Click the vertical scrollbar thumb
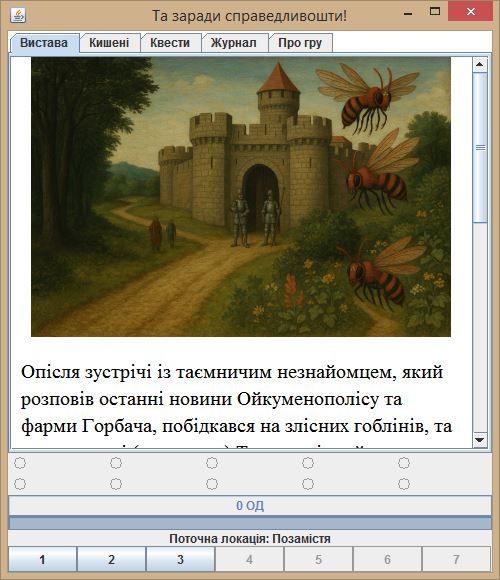 (x=480, y=147)
